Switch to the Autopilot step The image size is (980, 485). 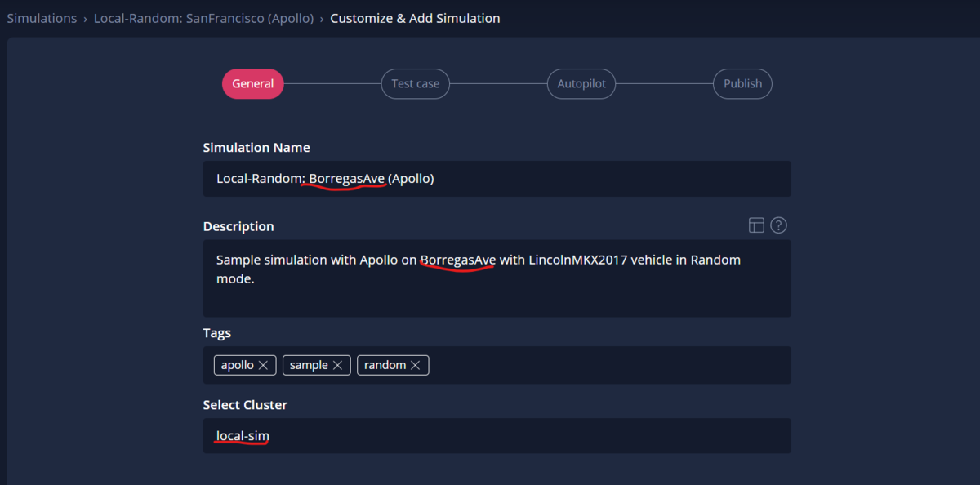[581, 83]
